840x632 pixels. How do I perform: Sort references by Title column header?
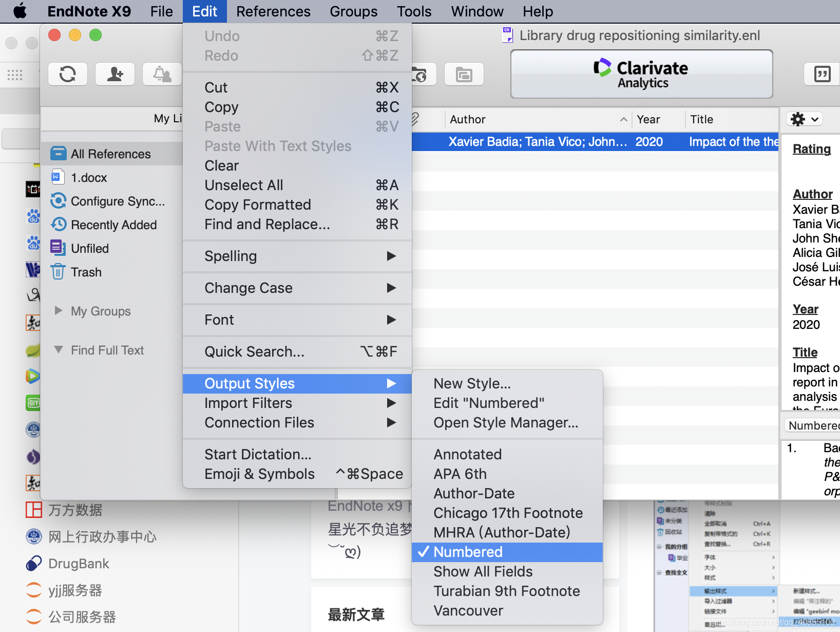tap(732, 119)
